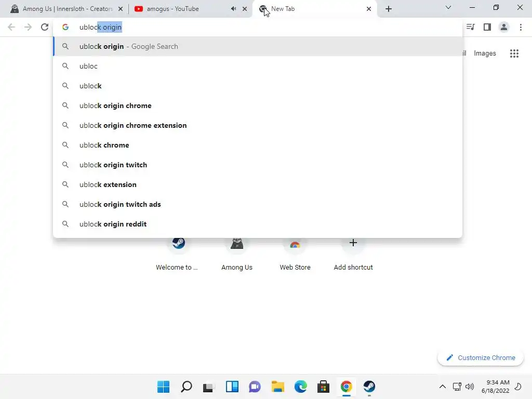Open the tab search chevron
This screenshot has height=399, width=532.
point(448,7)
